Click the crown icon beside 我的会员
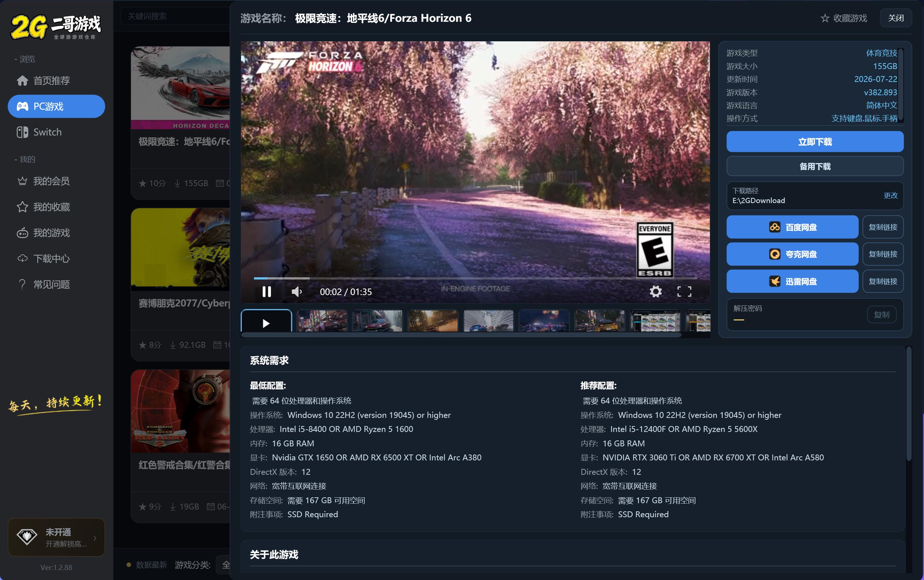Viewport: 924px width, 580px height. click(x=22, y=181)
